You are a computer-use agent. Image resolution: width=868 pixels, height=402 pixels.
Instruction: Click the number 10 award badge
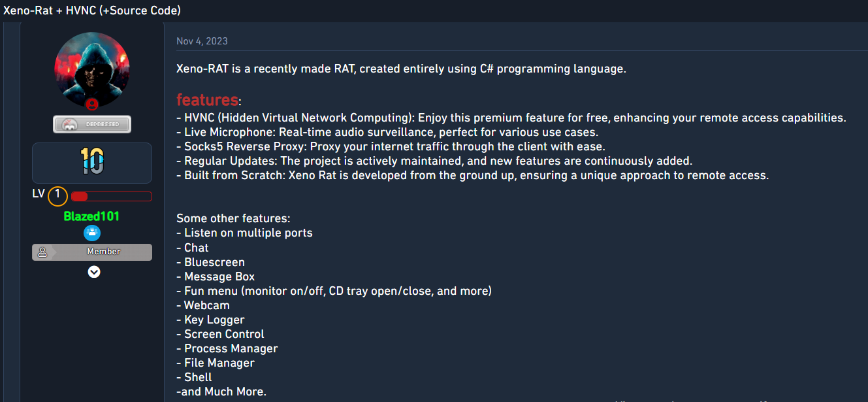(92, 161)
